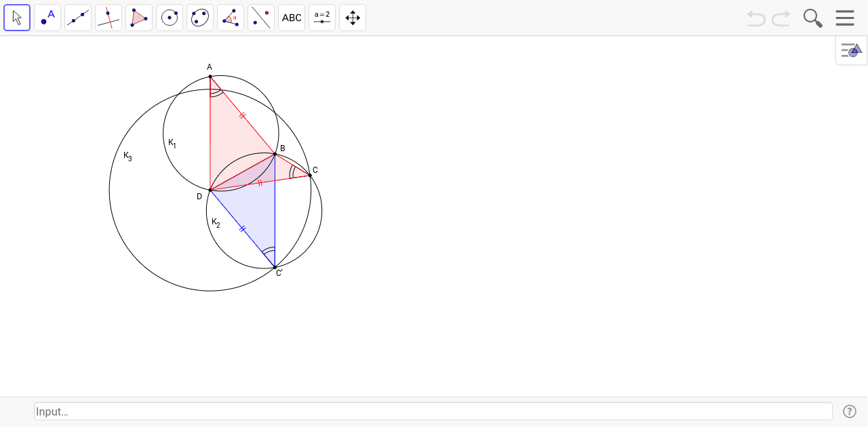868x427 pixels.
Task: Undo the last action
Action: point(756,18)
